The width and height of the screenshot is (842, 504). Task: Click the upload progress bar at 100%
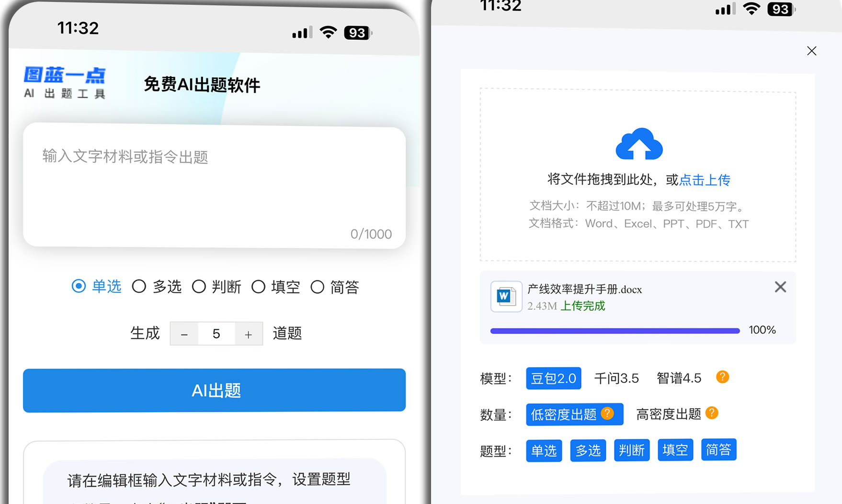pos(615,331)
